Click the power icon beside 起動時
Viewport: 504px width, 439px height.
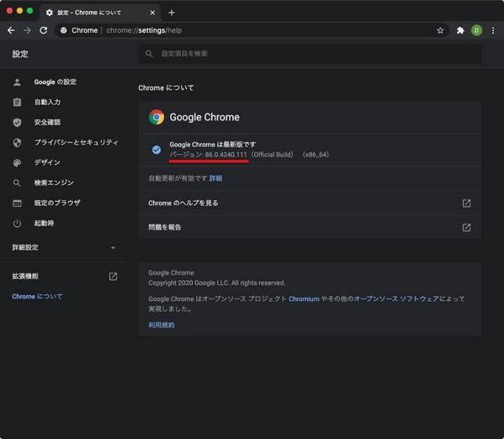(x=17, y=224)
